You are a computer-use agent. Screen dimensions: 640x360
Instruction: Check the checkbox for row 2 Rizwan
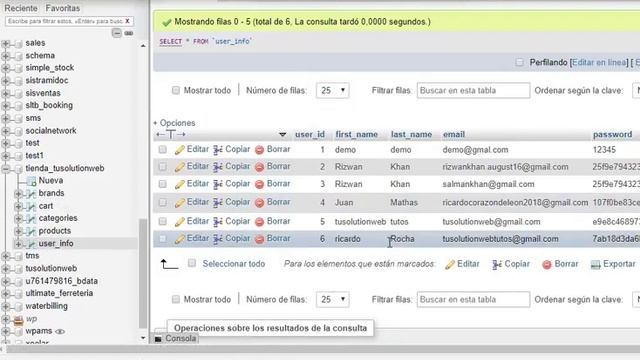tap(162, 167)
